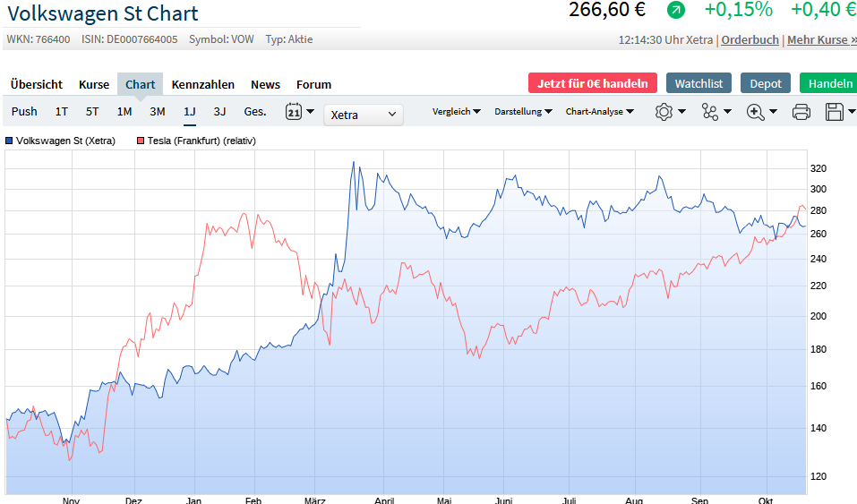
Task: Open chart settings gear icon
Action: (x=664, y=112)
